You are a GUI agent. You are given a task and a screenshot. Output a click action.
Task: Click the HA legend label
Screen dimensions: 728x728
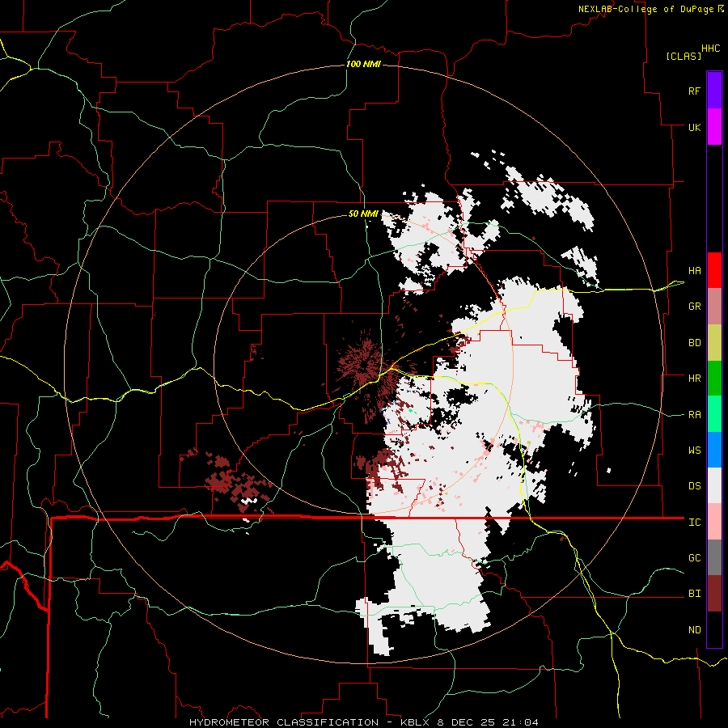coord(694,271)
